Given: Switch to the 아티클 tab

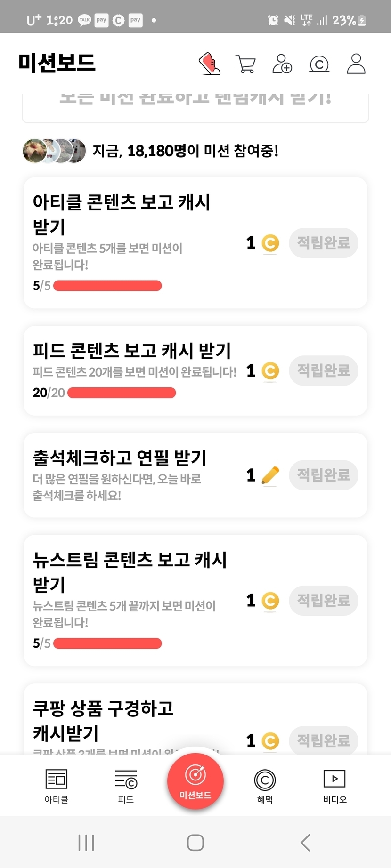Looking at the screenshot, I should (57, 785).
